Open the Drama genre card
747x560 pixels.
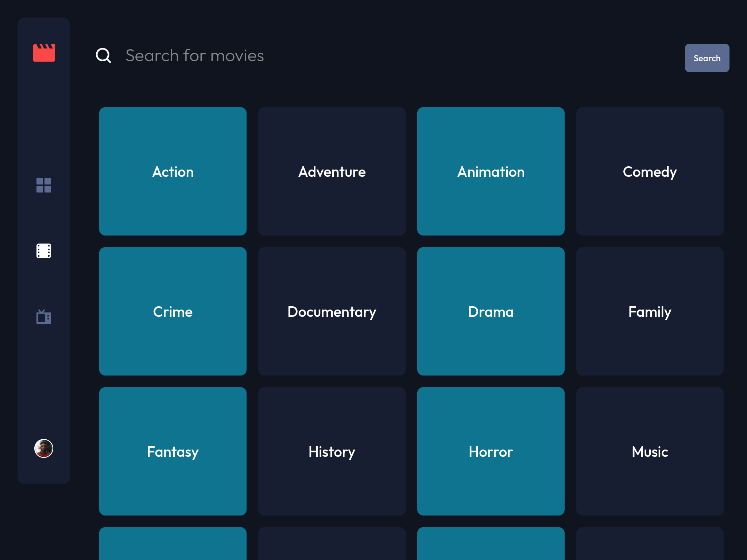point(491,311)
